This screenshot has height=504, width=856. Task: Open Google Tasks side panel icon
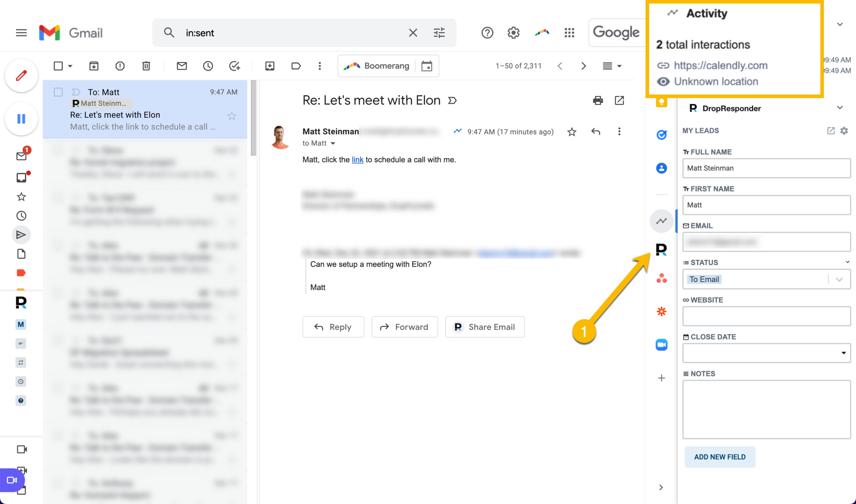661,135
